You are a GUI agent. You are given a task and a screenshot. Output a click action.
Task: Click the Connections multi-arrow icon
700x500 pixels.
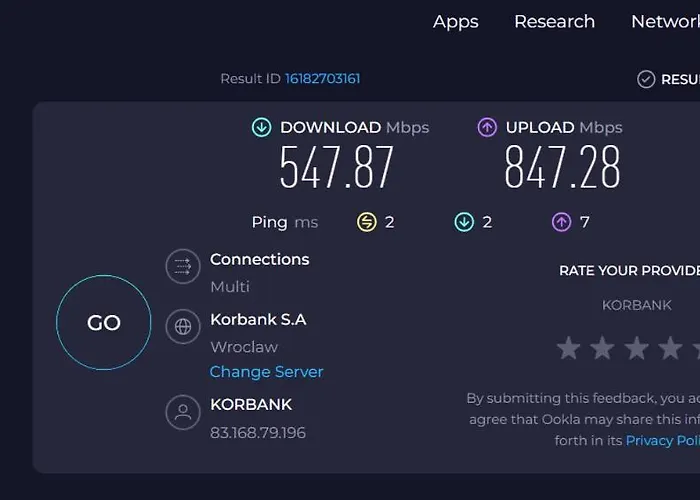point(183,266)
